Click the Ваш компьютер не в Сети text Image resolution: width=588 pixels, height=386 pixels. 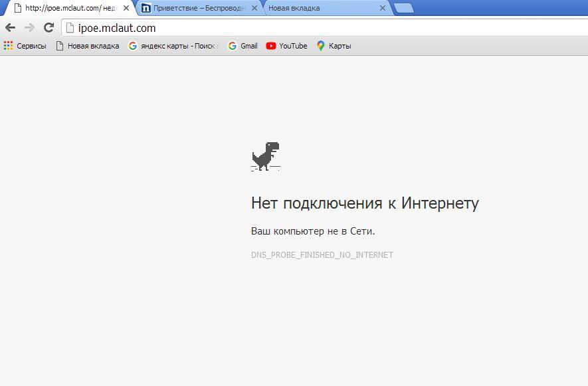tap(313, 231)
